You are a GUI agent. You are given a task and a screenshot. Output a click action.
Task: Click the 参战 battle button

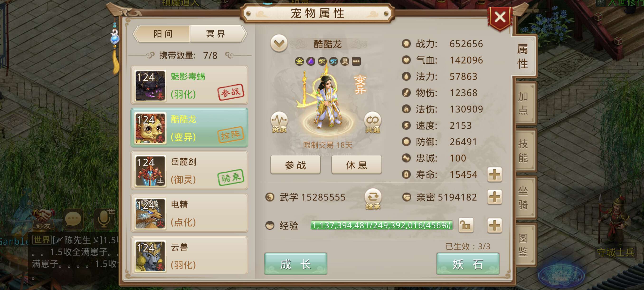pos(295,165)
